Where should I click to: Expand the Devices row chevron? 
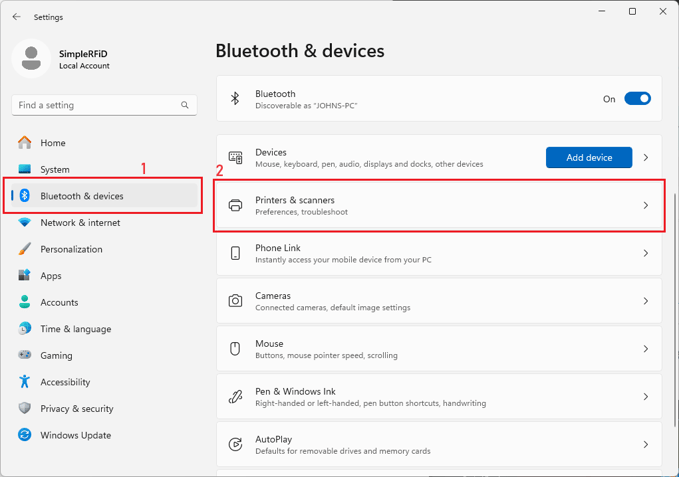tap(646, 158)
